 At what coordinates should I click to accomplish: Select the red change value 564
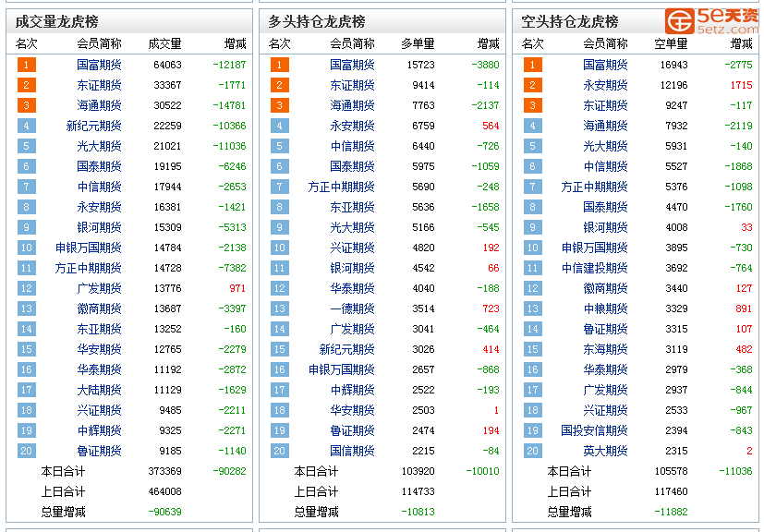(x=491, y=126)
